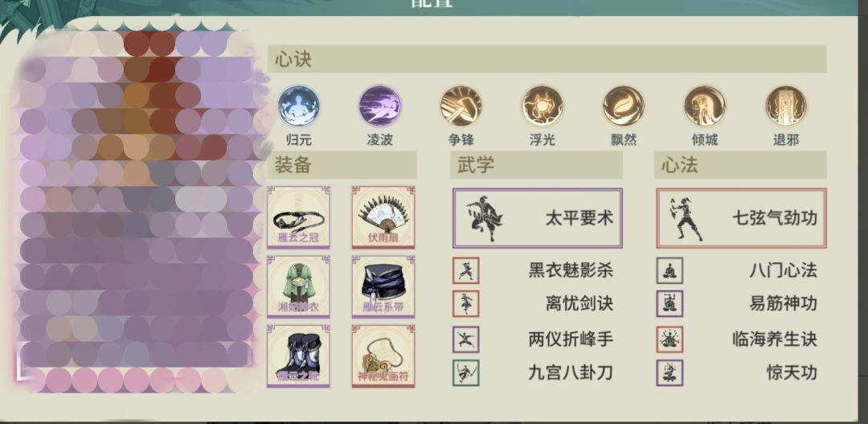This screenshot has width=868, height=424.
Task: Select the main martial art 太平要术
Action: (x=538, y=218)
